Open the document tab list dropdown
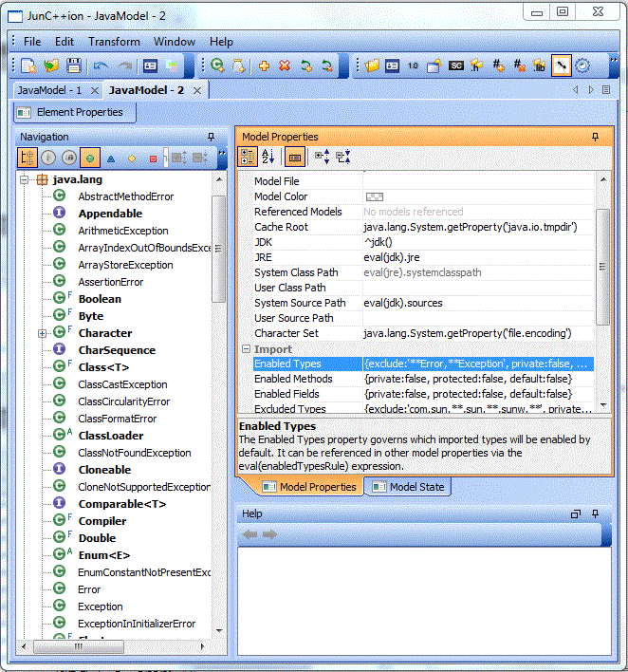 pyautogui.click(x=606, y=89)
